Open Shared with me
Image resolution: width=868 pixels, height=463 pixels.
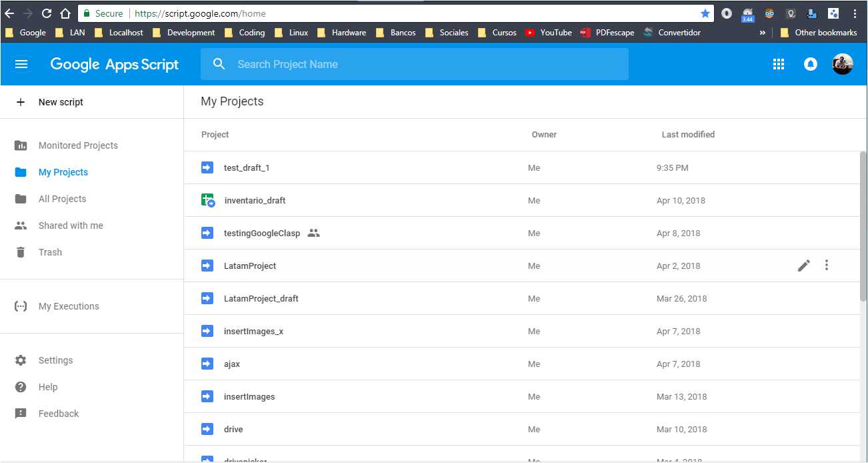[x=71, y=225]
